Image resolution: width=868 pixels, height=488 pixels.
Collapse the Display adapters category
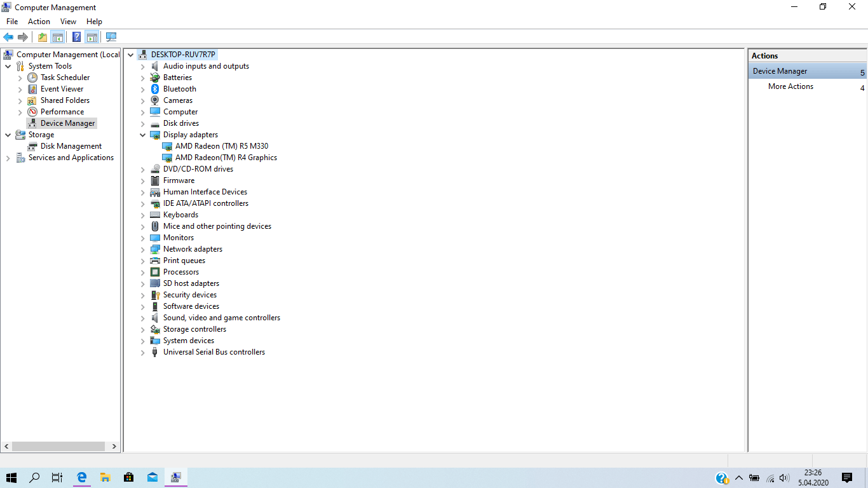143,135
